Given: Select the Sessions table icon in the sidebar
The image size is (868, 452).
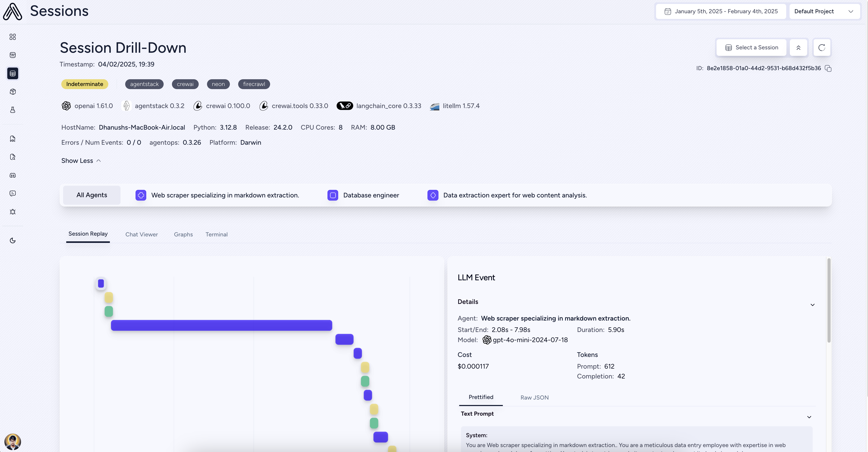Looking at the screenshot, I should click(12, 73).
